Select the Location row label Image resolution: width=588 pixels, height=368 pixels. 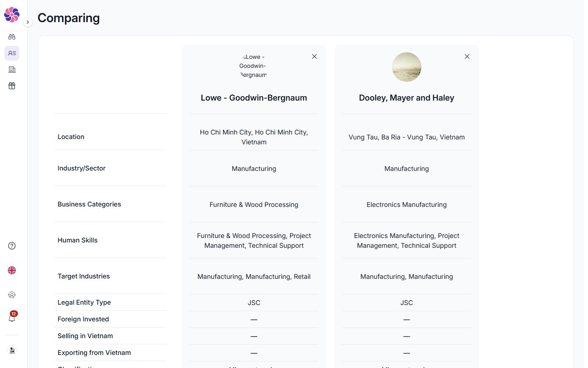71,137
